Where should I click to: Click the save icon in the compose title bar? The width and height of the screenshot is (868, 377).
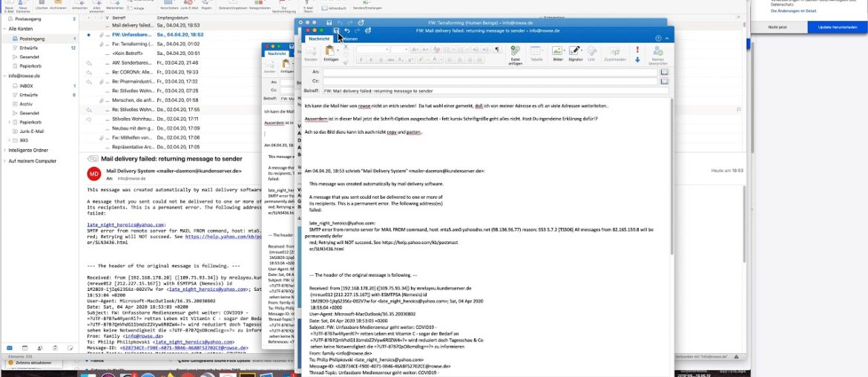[337, 30]
